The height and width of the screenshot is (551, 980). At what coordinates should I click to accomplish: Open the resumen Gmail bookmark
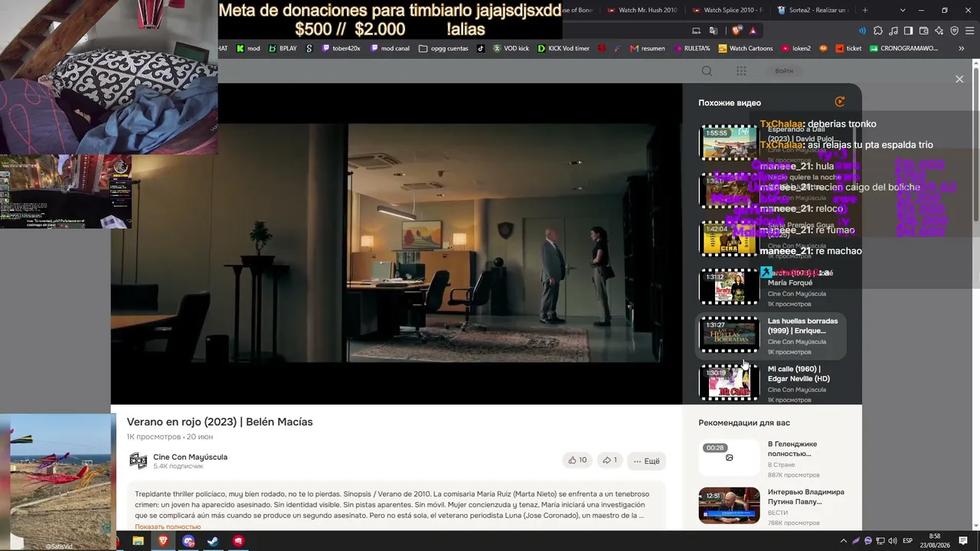[x=647, y=48]
